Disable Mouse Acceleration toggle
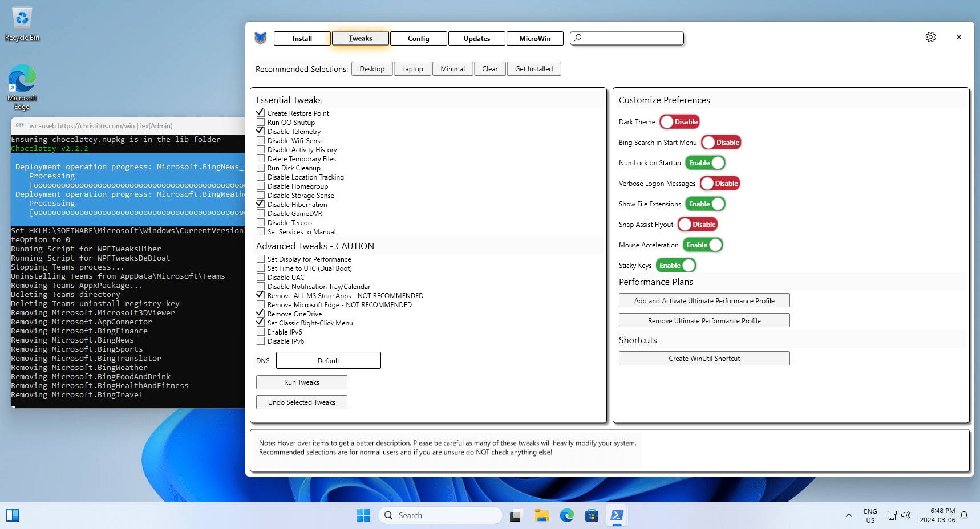The image size is (980, 529). pyautogui.click(x=702, y=245)
